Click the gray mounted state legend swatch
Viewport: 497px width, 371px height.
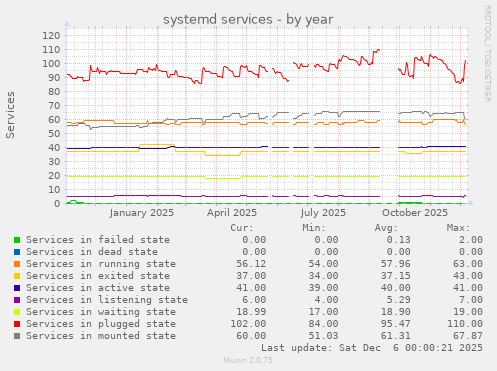coord(17,336)
